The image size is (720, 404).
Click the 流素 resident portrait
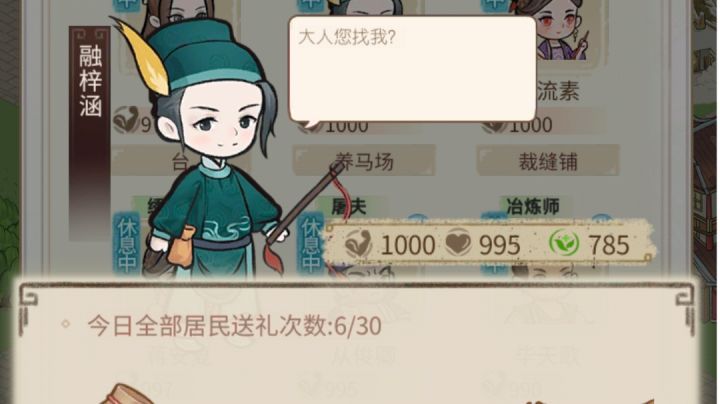(556, 32)
